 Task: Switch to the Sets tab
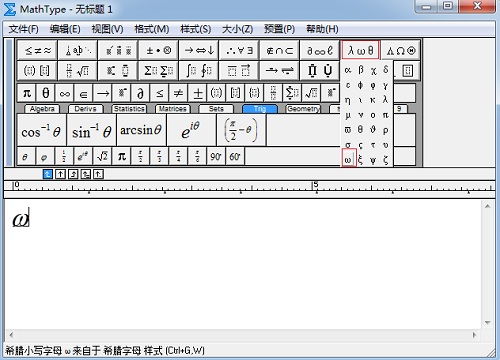[216, 109]
